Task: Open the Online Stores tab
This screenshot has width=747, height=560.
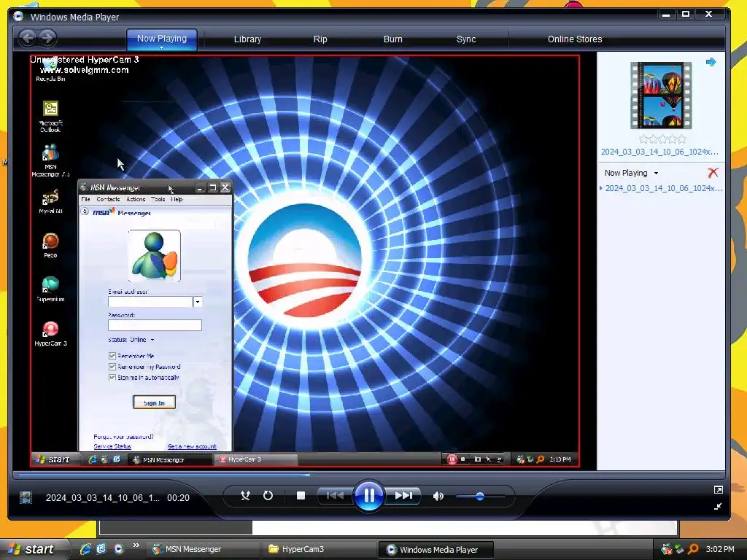Action: pos(575,39)
